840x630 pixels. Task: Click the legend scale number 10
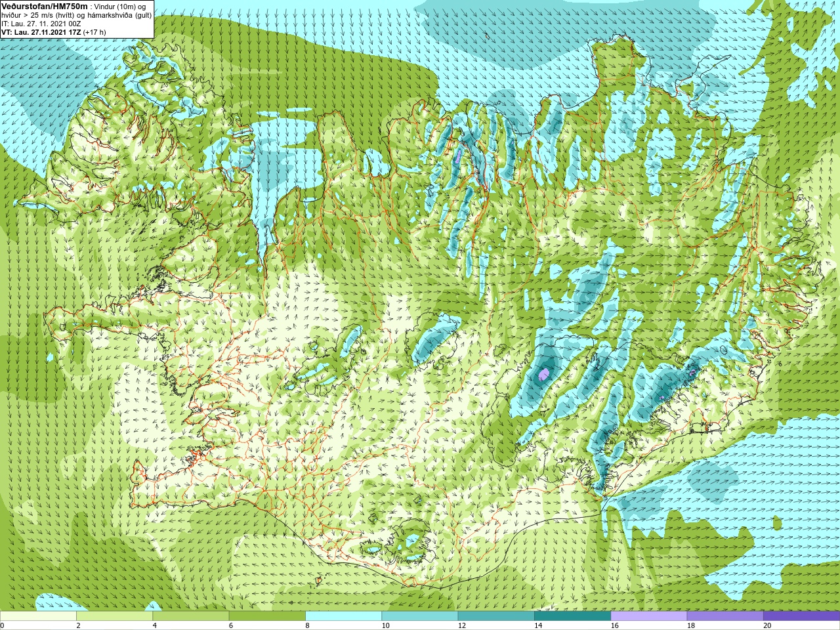click(x=386, y=625)
